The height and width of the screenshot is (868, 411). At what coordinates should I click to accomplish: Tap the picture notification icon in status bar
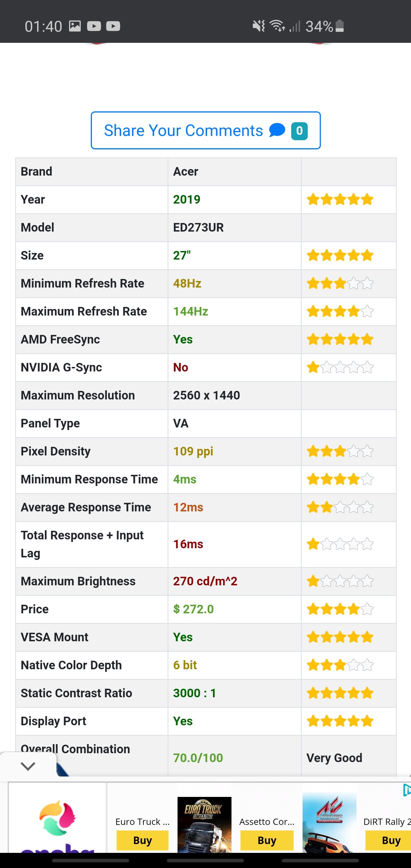[x=75, y=26]
